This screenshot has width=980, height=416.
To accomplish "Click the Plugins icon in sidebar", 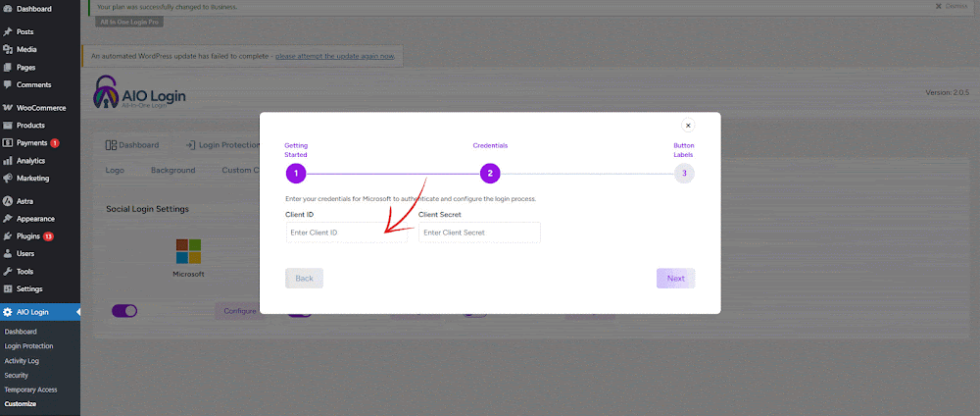I will 8,236.
